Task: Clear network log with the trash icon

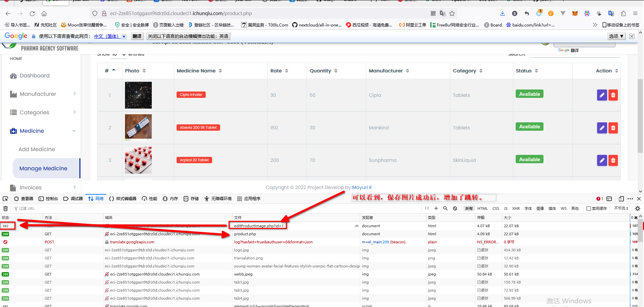Action: tap(5, 208)
